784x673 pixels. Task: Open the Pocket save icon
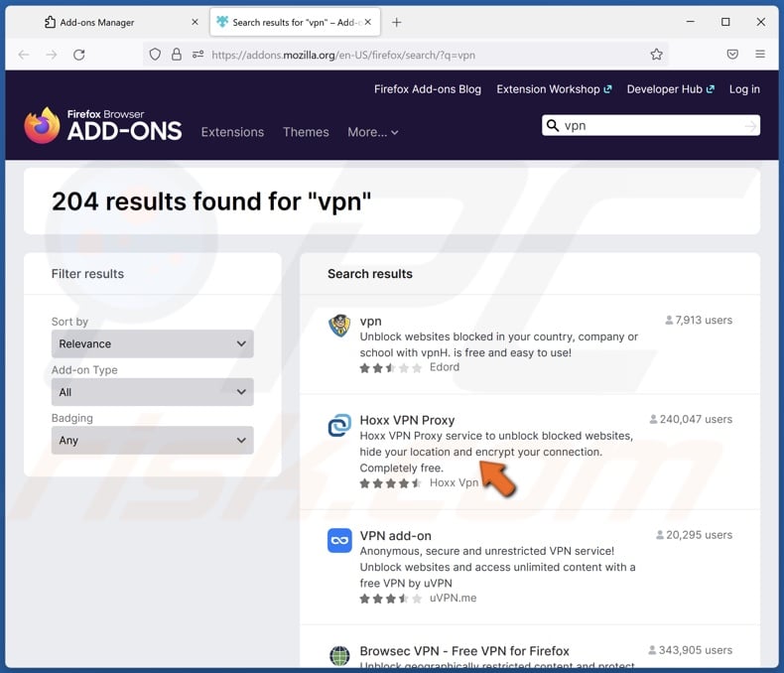coord(732,54)
